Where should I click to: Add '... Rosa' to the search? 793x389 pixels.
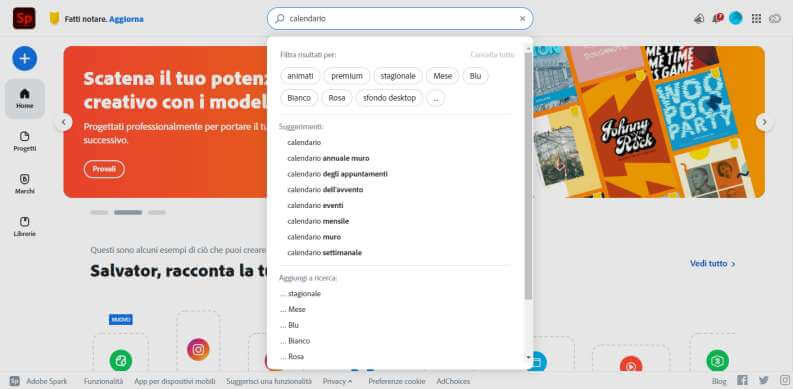[x=292, y=356]
